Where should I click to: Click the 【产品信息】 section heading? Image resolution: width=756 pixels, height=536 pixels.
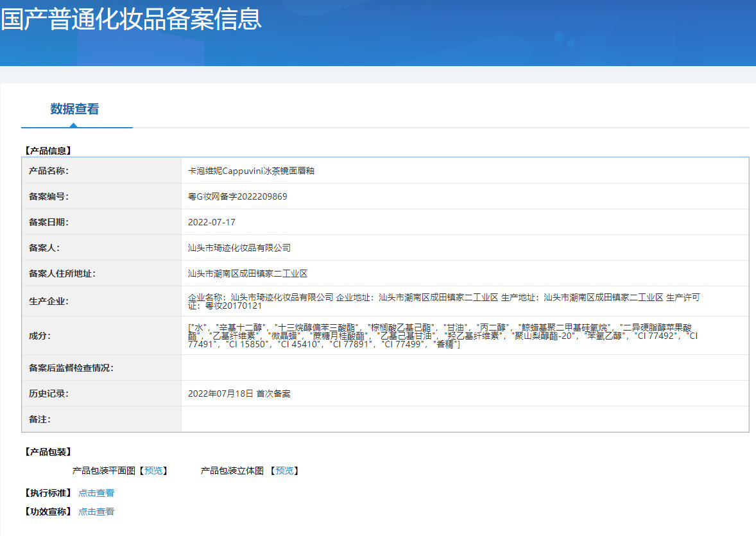pyautogui.click(x=48, y=151)
